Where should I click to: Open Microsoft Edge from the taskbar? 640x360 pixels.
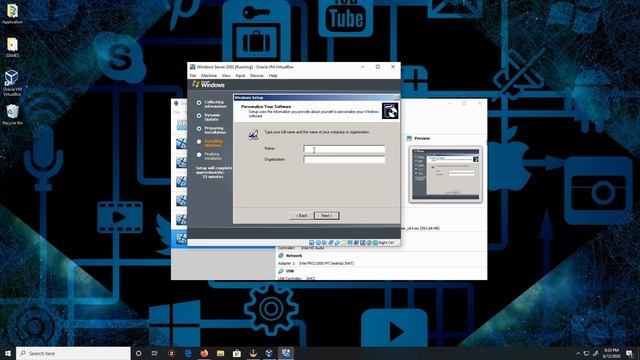coord(188,353)
